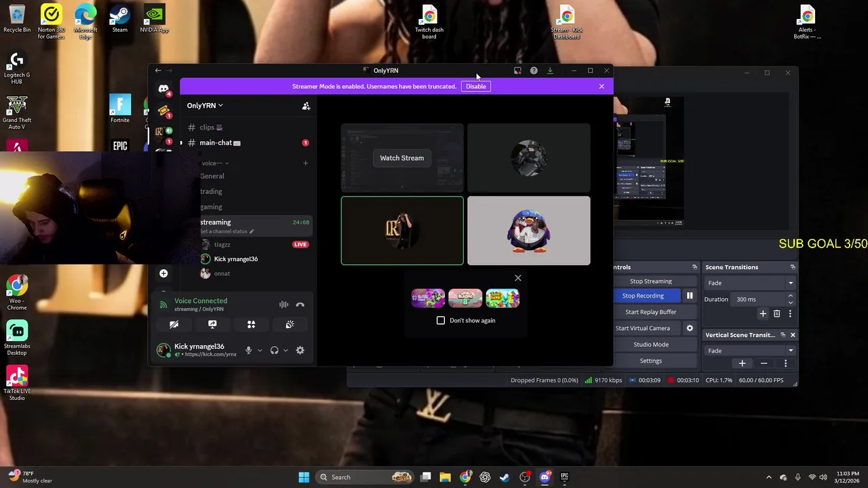The width and height of the screenshot is (868, 488).
Task: Expand the OnlyYRN server dropdown menu
Action: point(205,106)
